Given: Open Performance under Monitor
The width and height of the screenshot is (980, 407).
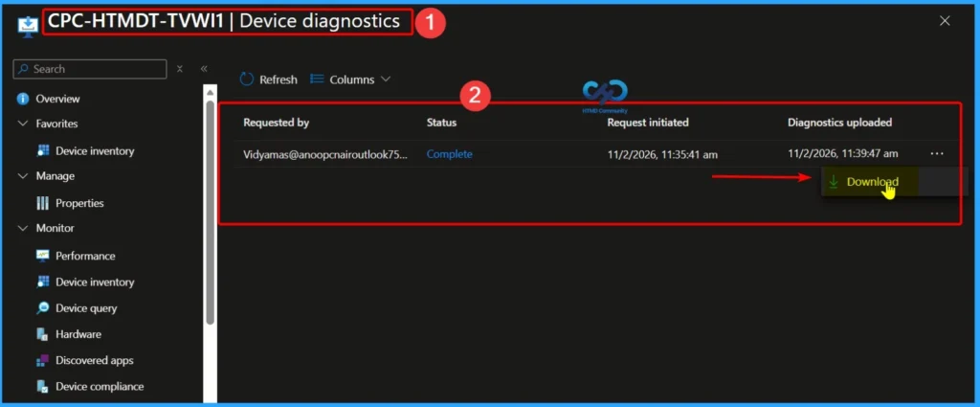Looking at the screenshot, I should (85, 256).
